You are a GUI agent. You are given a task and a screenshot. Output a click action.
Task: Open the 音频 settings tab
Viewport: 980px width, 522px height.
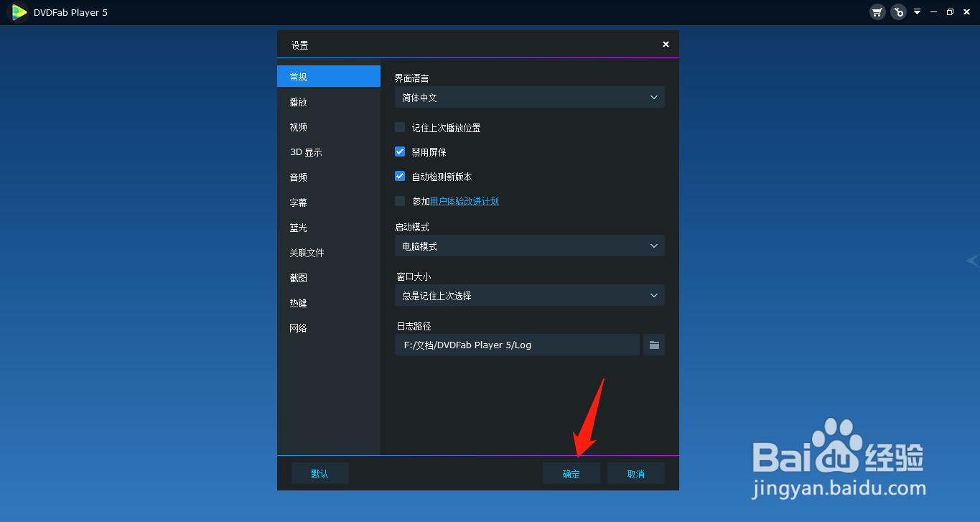point(329,177)
